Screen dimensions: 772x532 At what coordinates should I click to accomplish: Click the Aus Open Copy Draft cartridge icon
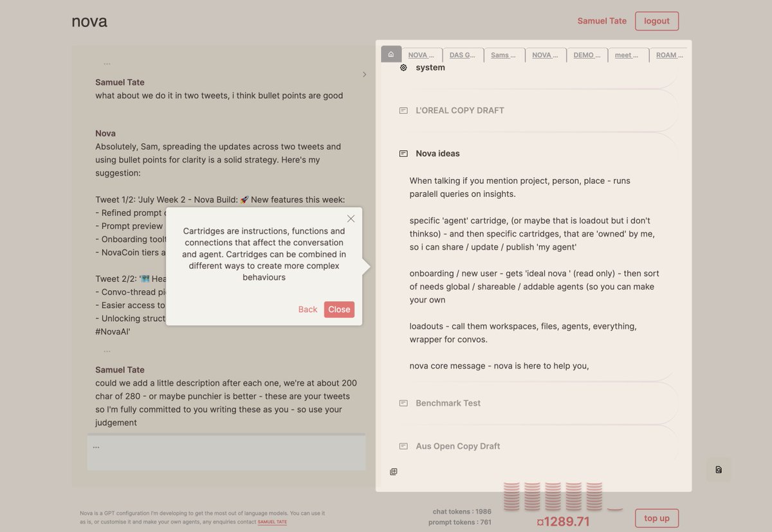pos(403,446)
